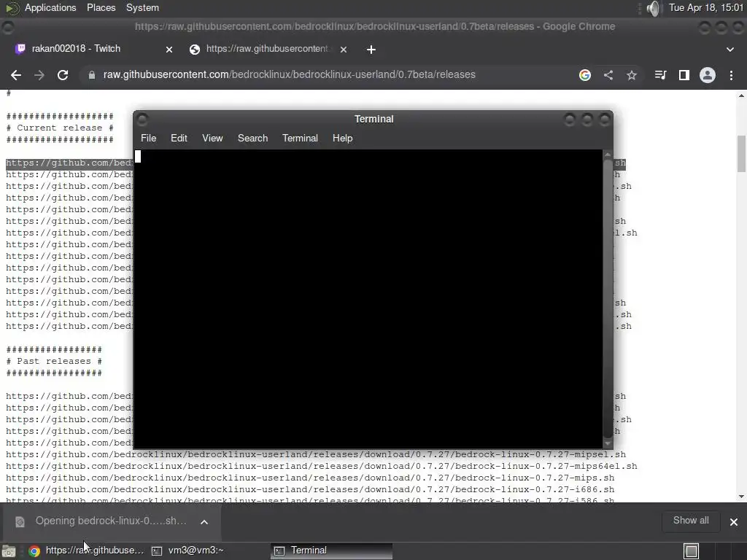
Task: Open the Terminal Edit menu
Action: click(x=179, y=138)
